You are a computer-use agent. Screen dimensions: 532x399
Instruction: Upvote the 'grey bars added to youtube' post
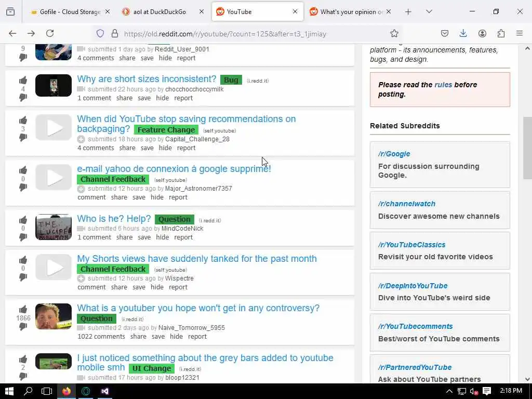coord(23,360)
